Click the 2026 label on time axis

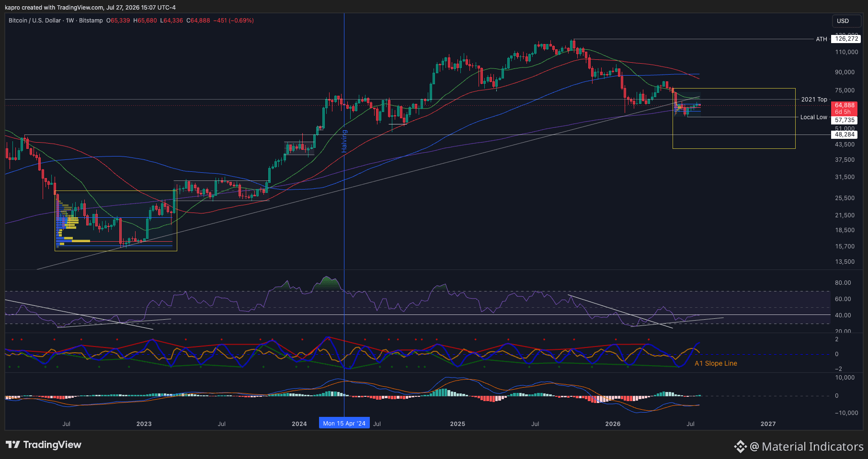tap(613, 424)
